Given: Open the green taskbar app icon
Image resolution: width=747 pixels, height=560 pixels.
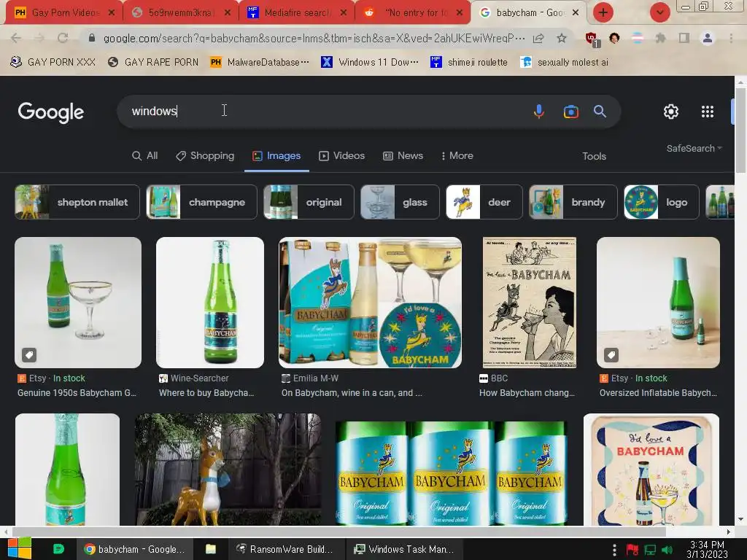Looking at the screenshot, I should (x=58, y=549).
